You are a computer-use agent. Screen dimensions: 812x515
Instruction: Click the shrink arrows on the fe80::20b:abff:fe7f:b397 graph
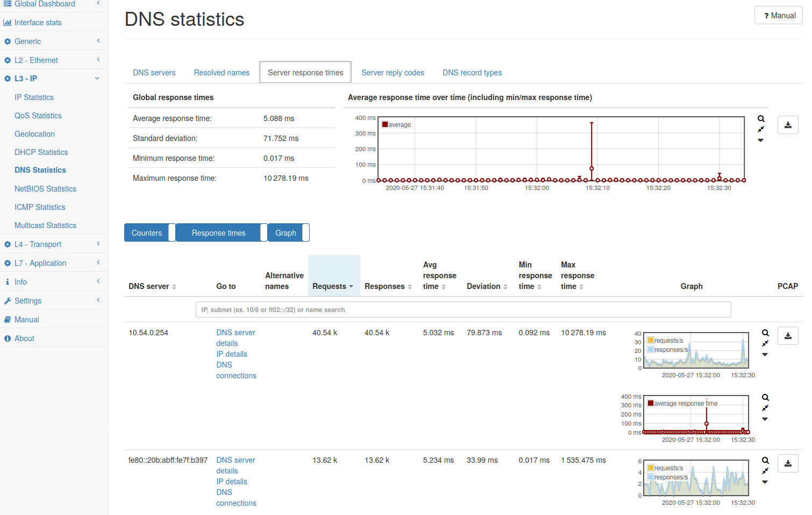765,471
